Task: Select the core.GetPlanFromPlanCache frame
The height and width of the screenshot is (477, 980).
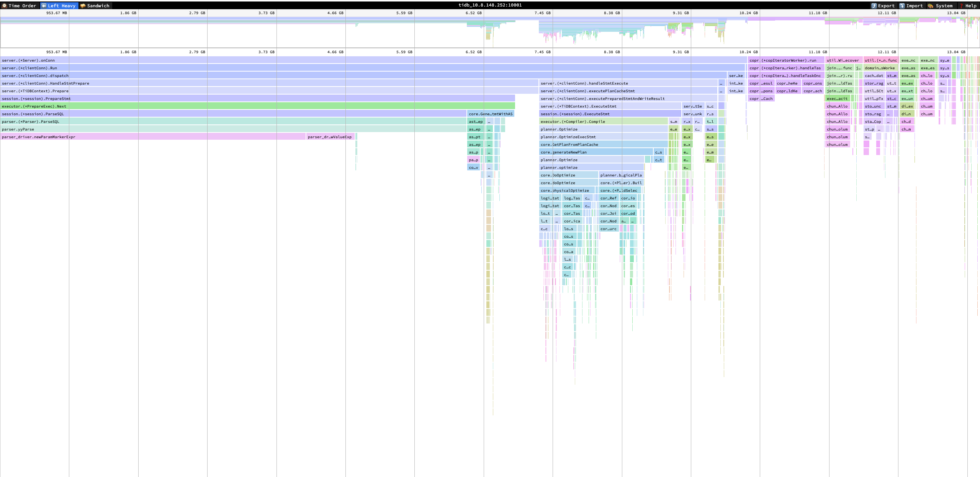Action: coord(603,144)
